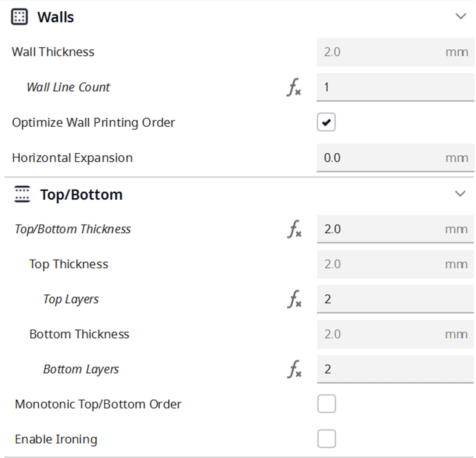Reset Top Layers formula icon
The height and width of the screenshot is (458, 476).
294,299
